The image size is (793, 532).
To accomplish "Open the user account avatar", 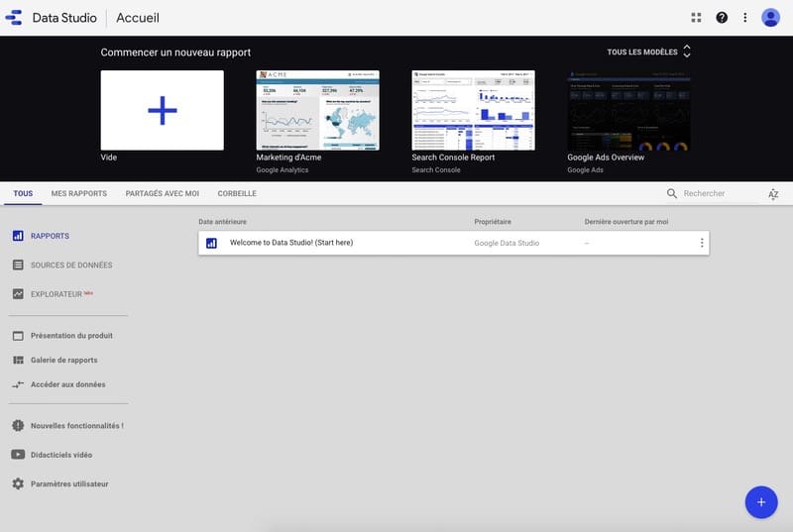I will point(770,18).
